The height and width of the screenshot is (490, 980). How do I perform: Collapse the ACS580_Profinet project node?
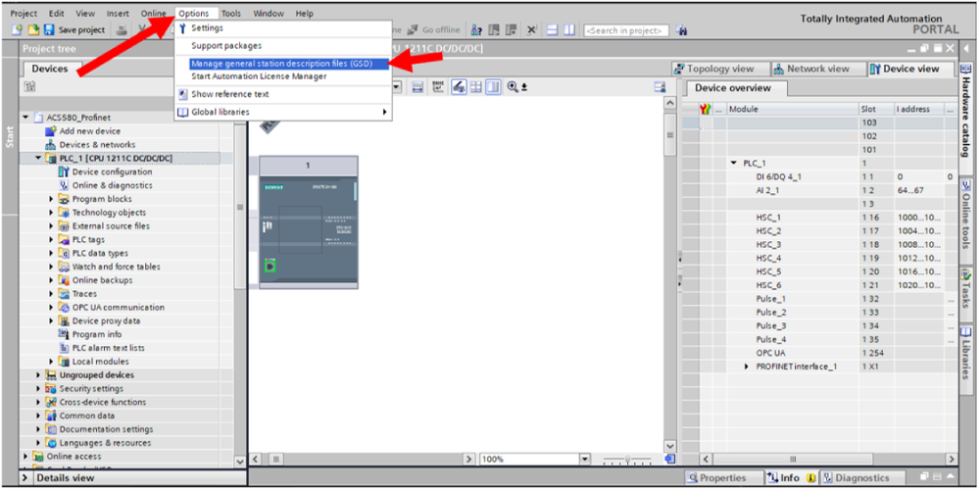pos(25,118)
